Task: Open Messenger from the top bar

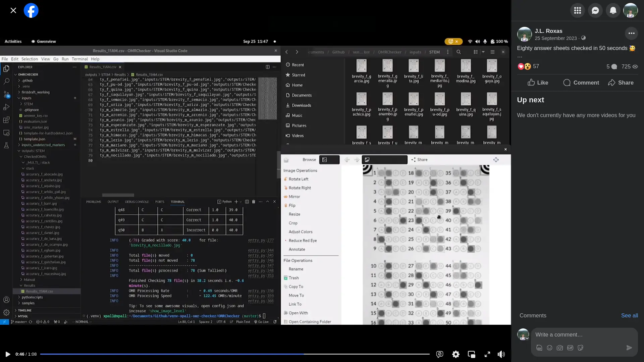Action: (595, 10)
